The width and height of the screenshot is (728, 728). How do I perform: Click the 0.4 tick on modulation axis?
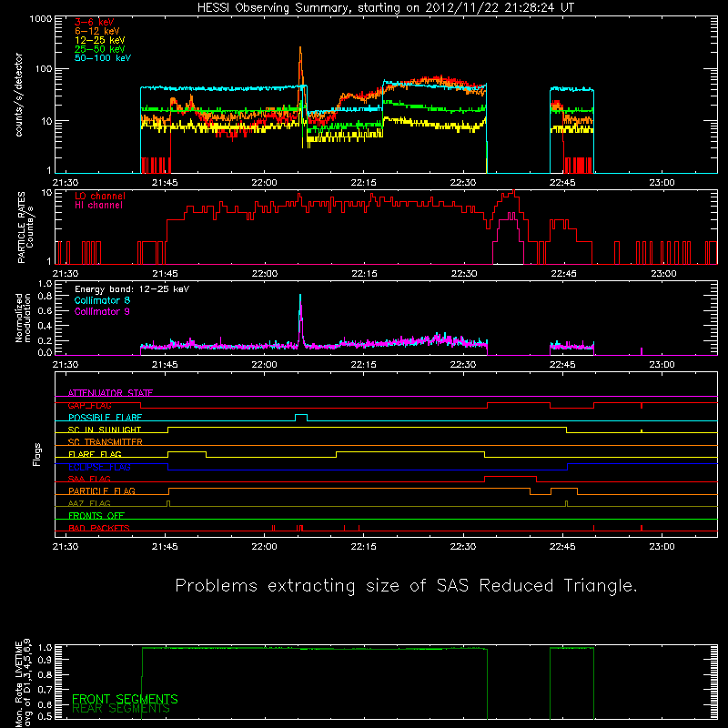pyautogui.click(x=45, y=326)
